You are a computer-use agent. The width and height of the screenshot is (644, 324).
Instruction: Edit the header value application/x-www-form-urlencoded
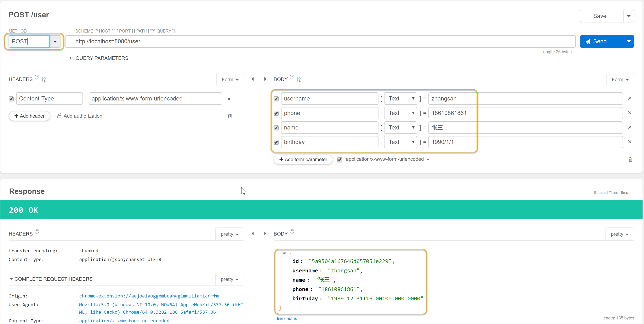click(155, 99)
